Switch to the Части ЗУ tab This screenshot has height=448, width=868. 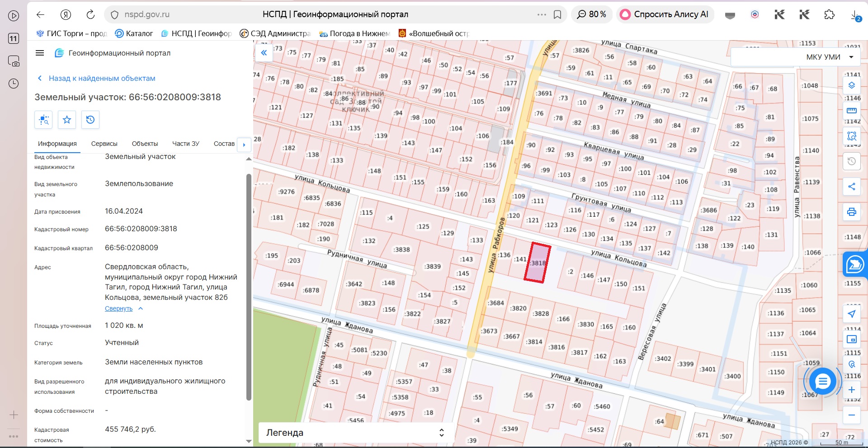pyautogui.click(x=186, y=144)
